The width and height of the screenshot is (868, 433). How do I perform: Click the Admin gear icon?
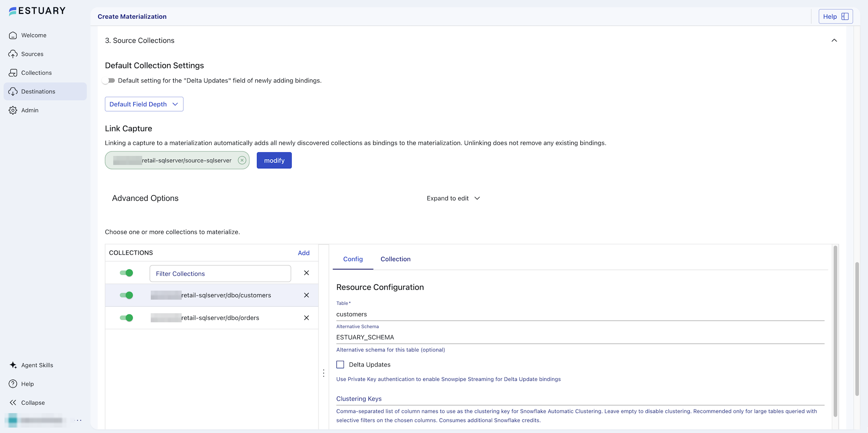[x=13, y=110]
